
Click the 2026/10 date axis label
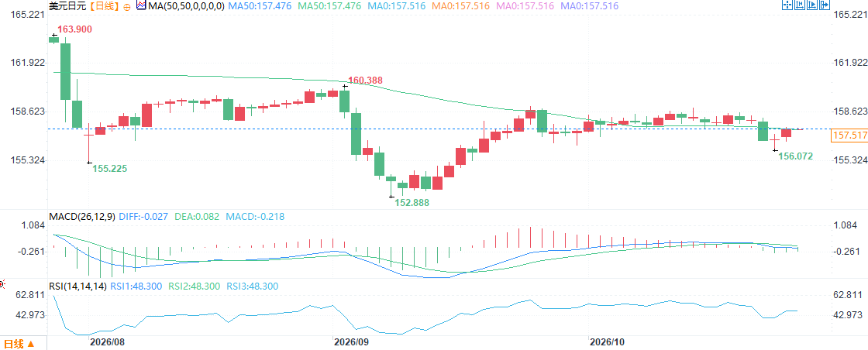[x=608, y=342]
